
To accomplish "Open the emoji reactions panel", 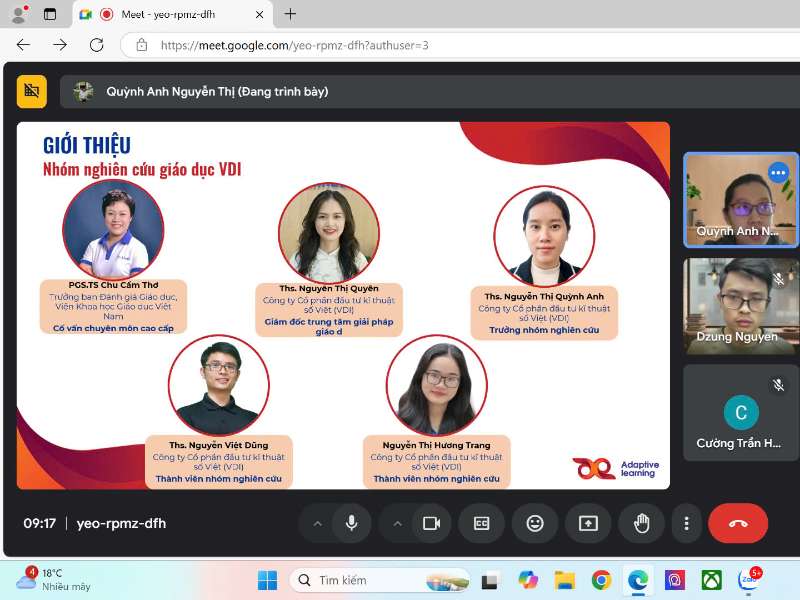I will point(535,523).
